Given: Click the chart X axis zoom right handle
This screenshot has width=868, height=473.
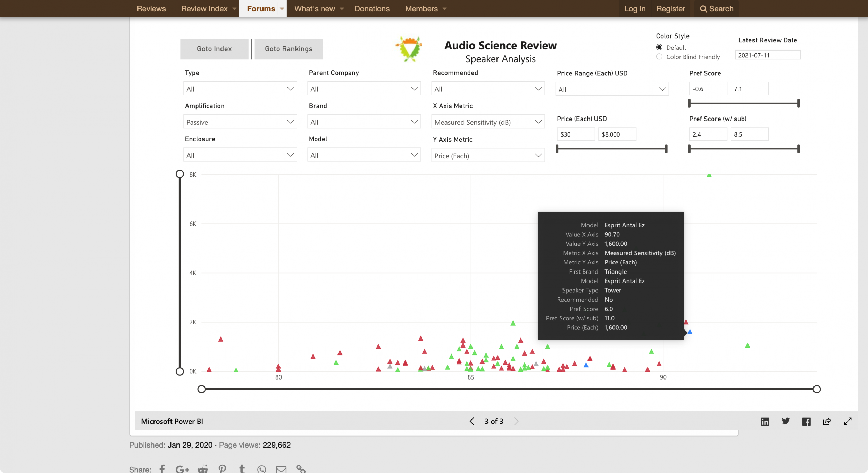Looking at the screenshot, I should (x=817, y=389).
